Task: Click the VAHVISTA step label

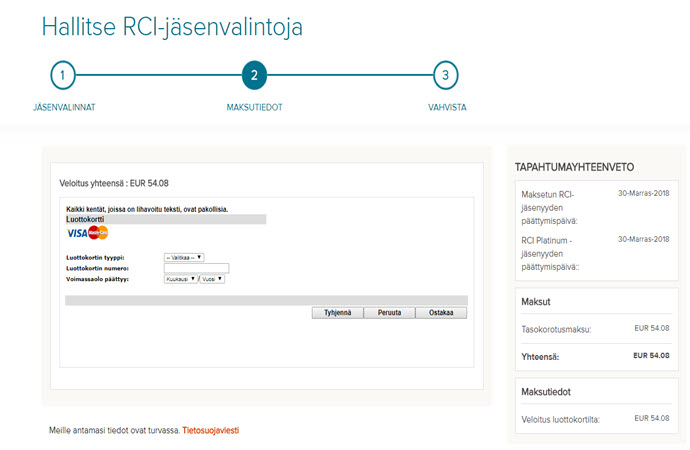Action: (x=447, y=107)
